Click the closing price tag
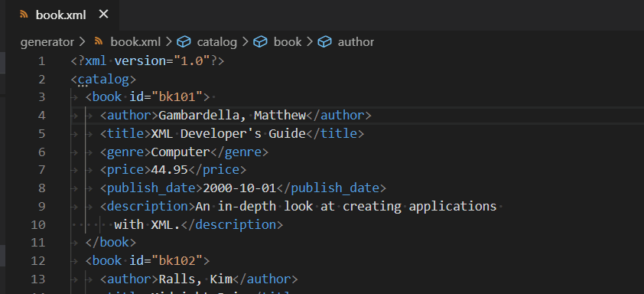Viewport: 644px width, 294px height. 217,170
